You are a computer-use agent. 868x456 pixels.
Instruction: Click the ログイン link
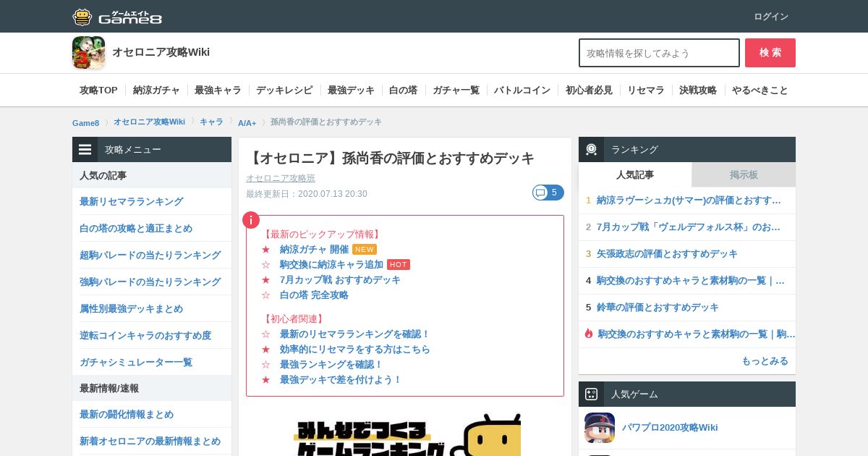coord(771,17)
